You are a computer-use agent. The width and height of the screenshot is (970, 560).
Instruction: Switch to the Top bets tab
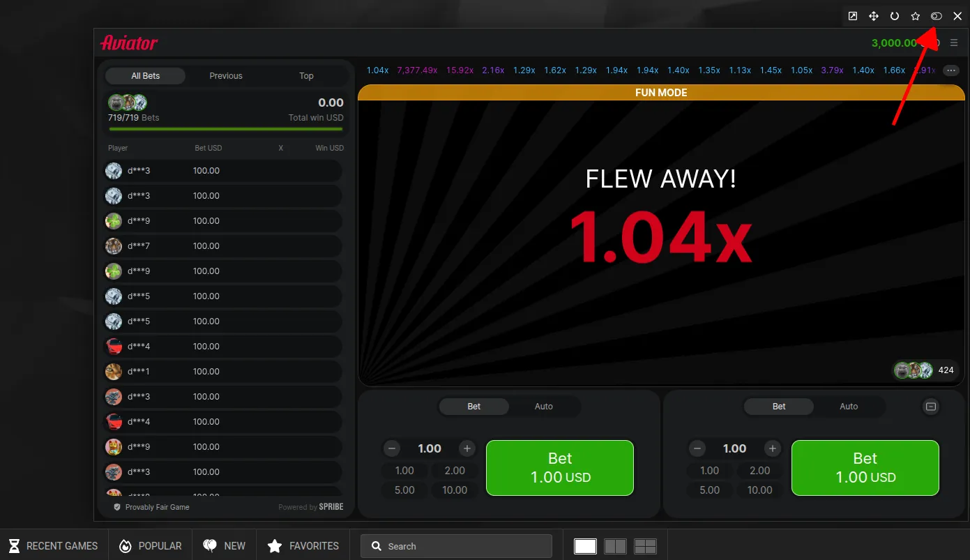(x=306, y=76)
